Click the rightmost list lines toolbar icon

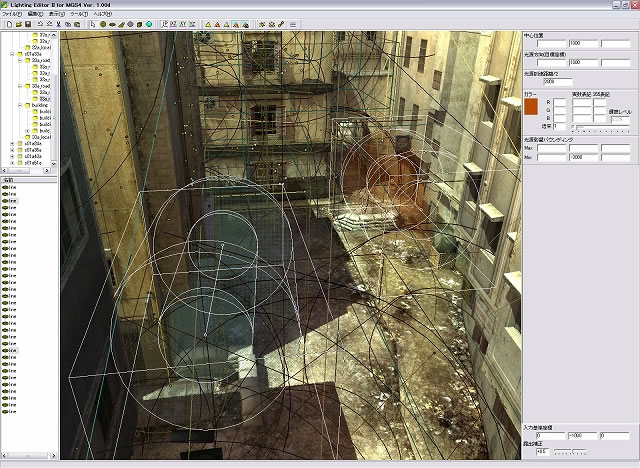point(293,23)
